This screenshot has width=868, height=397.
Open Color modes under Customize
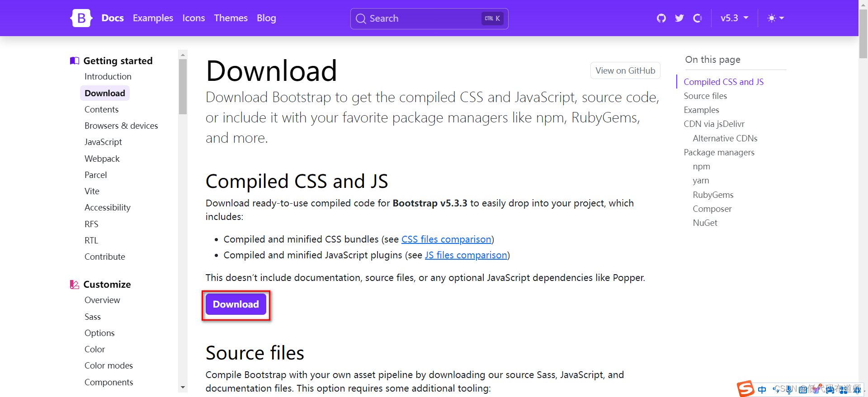pyautogui.click(x=108, y=366)
